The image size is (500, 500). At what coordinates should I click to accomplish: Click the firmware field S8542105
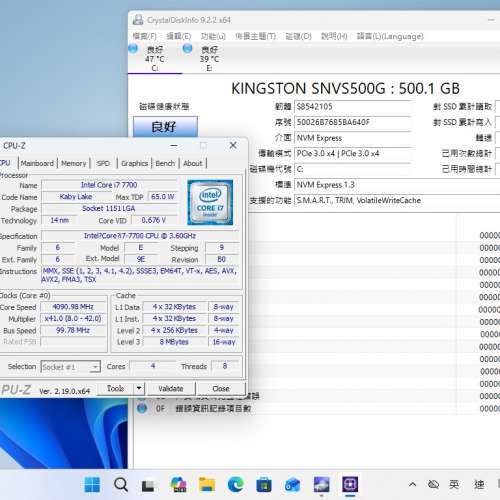[x=353, y=107]
